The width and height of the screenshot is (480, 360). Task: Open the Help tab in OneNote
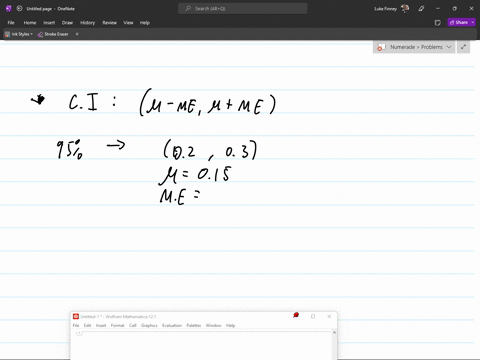pos(145,23)
